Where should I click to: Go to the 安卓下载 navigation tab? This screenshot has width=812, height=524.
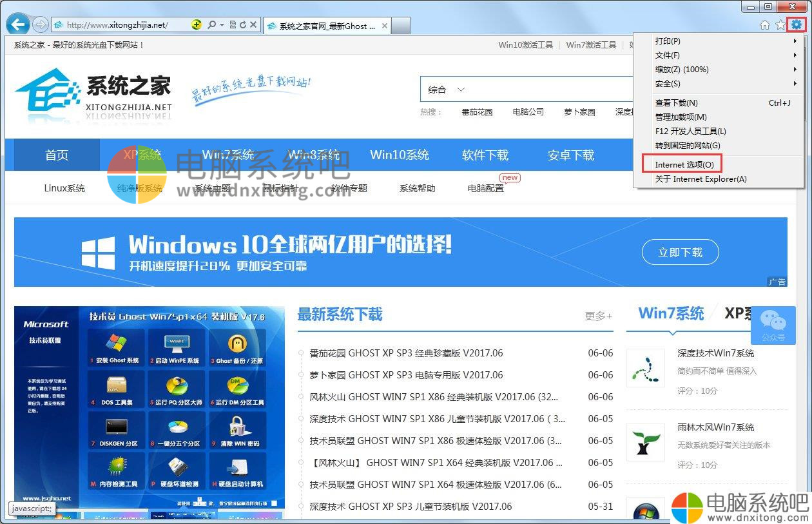pyautogui.click(x=571, y=155)
